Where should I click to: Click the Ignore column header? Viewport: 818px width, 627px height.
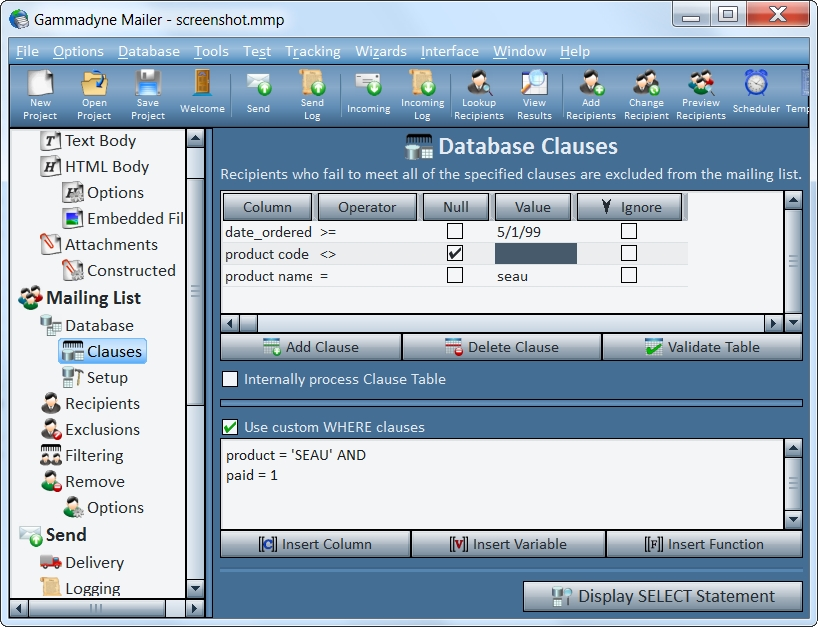point(630,207)
